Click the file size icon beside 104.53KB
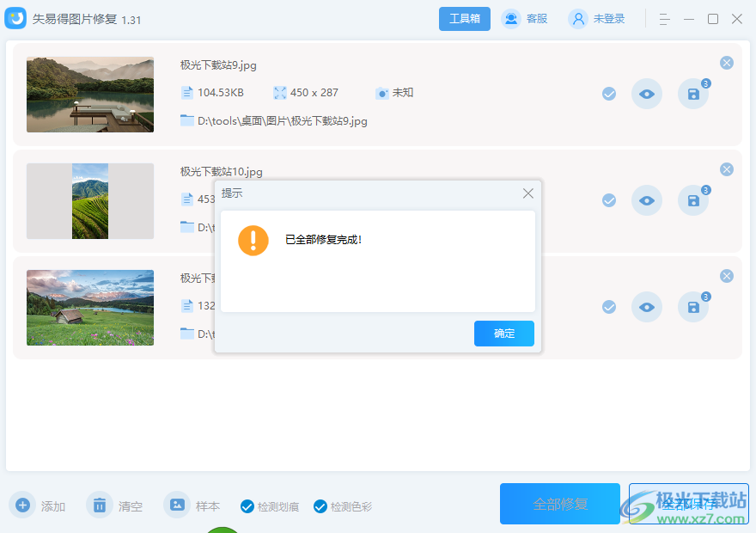The width and height of the screenshot is (756, 533). pyautogui.click(x=187, y=93)
